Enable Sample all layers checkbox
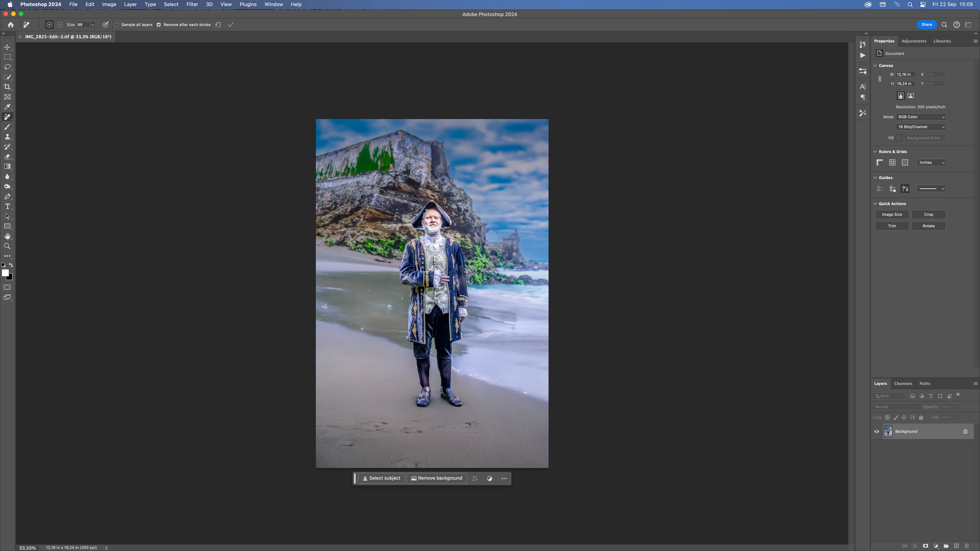980x551 pixels. (117, 25)
